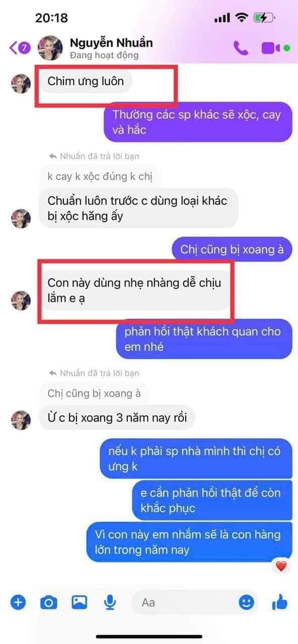Open the plus more-actions menu
298x644 pixels.
point(18,602)
